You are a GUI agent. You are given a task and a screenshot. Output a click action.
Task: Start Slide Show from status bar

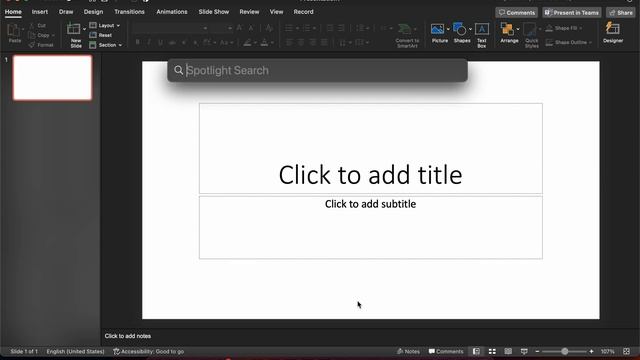coord(524,351)
